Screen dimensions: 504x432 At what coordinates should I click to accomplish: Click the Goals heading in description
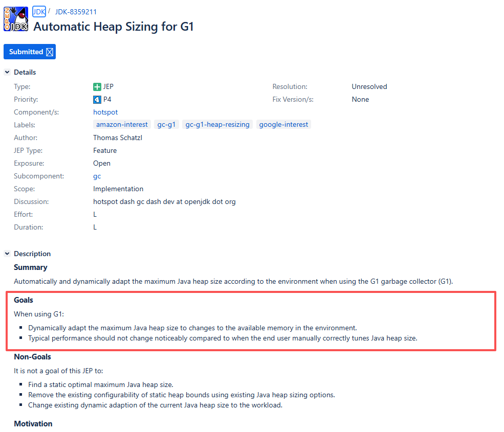pos(24,300)
